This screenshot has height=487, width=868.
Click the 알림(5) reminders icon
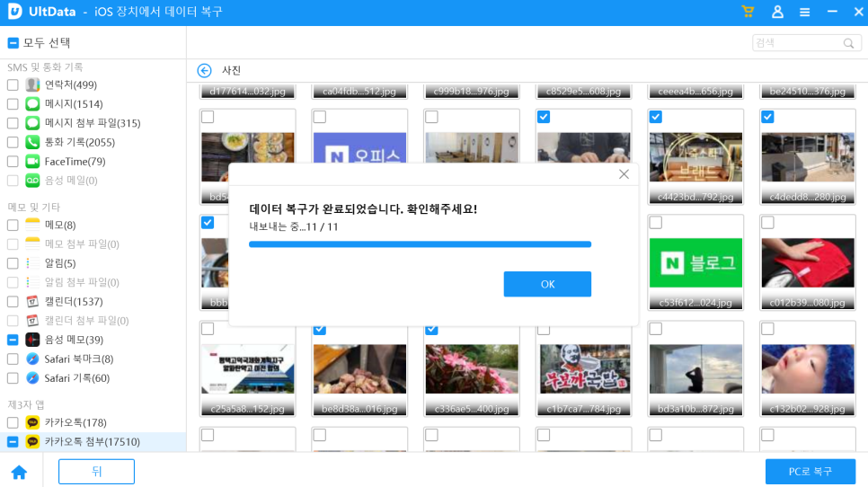[32, 263]
